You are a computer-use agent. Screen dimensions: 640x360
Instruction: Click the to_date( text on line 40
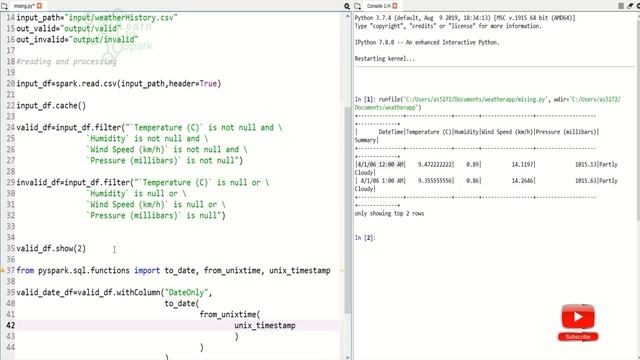coord(182,303)
